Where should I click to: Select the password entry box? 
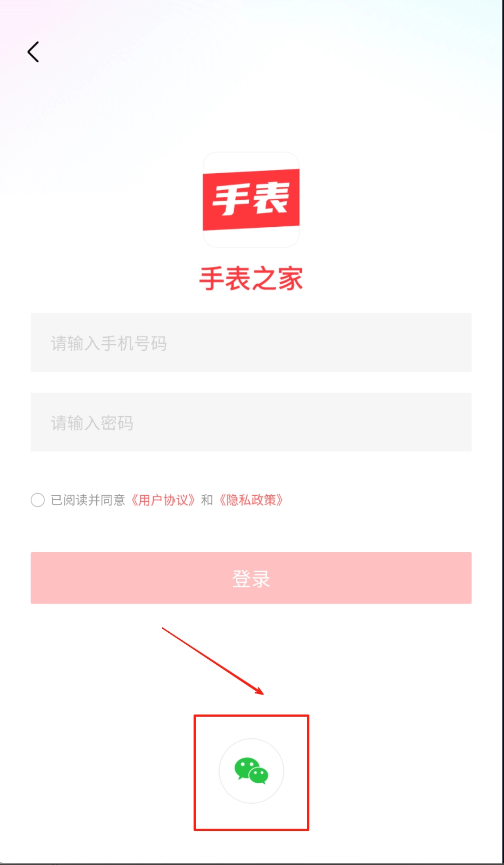coord(251,422)
